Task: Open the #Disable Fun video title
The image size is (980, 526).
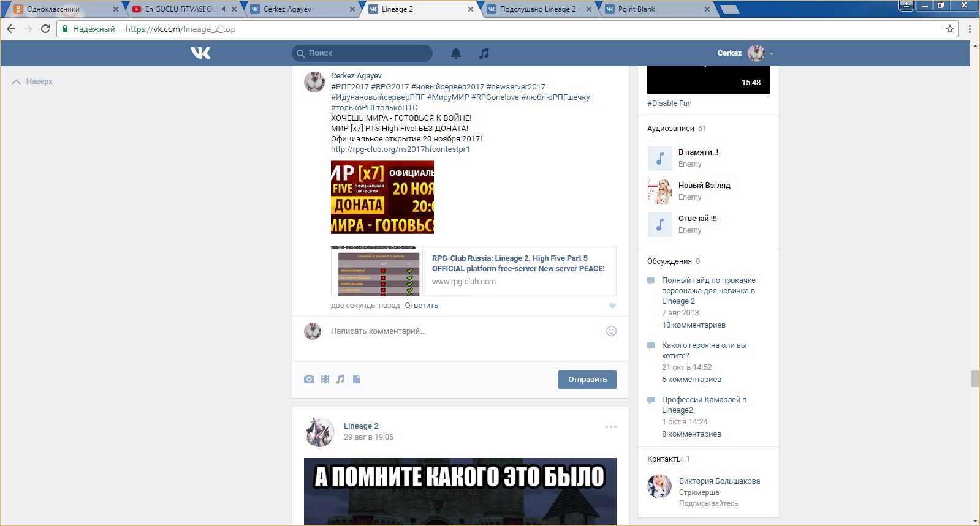Action: click(x=669, y=103)
